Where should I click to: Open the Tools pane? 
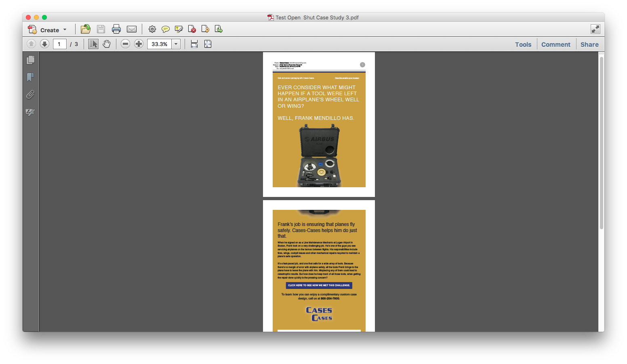pos(523,44)
